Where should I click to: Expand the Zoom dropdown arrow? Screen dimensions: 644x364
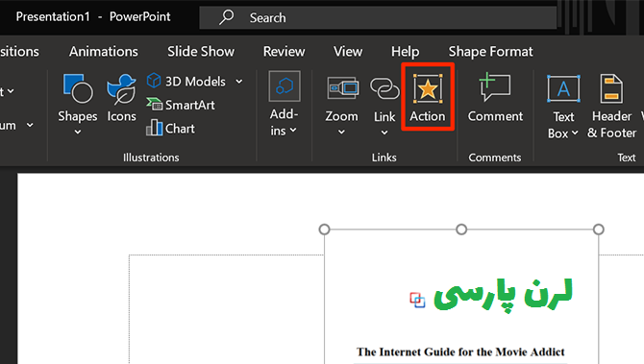(341, 133)
